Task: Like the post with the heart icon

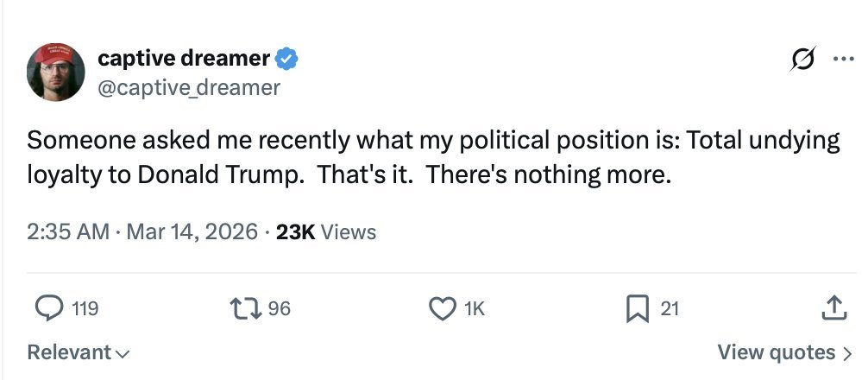Action: tap(443, 307)
